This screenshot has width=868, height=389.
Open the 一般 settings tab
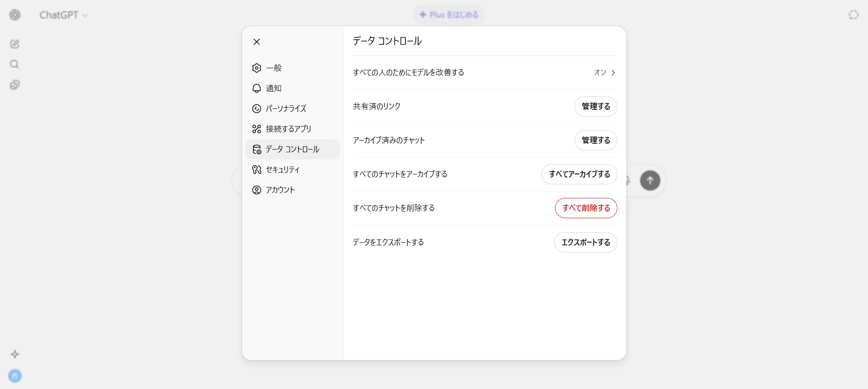coord(274,68)
